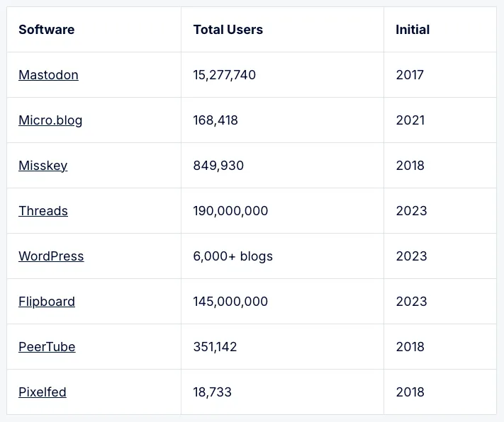Open the Threads software link
The height and width of the screenshot is (422, 504).
(x=43, y=211)
